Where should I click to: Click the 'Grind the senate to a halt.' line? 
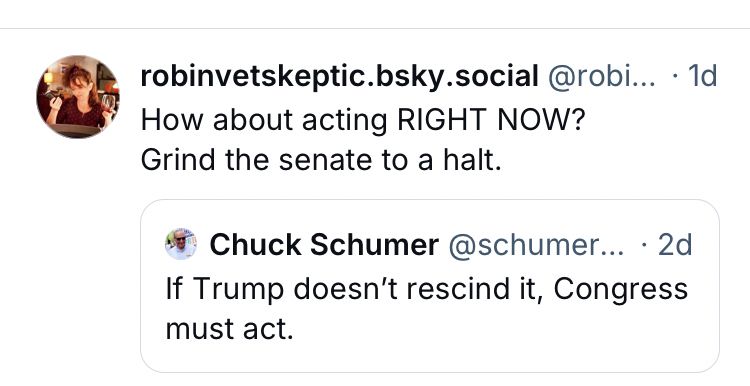coord(321,160)
